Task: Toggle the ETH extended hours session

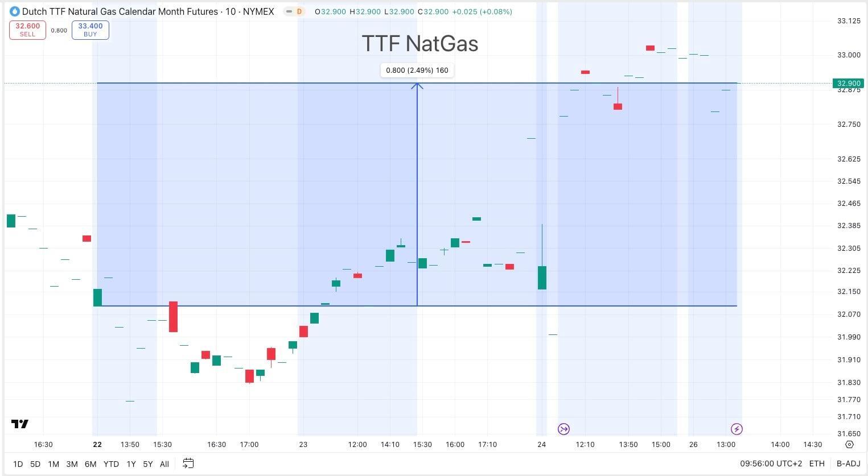Action: [x=817, y=464]
